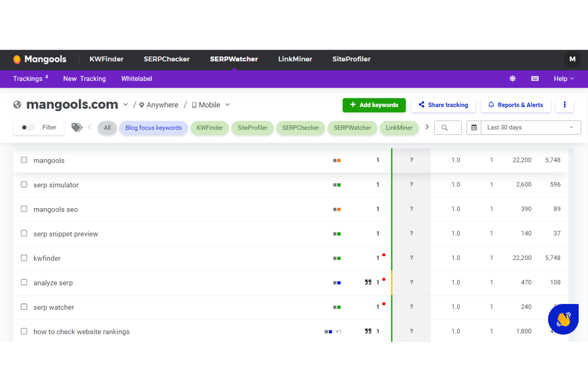This screenshot has width=588, height=392.
Task: Click the Mangools logo
Action: [x=40, y=59]
